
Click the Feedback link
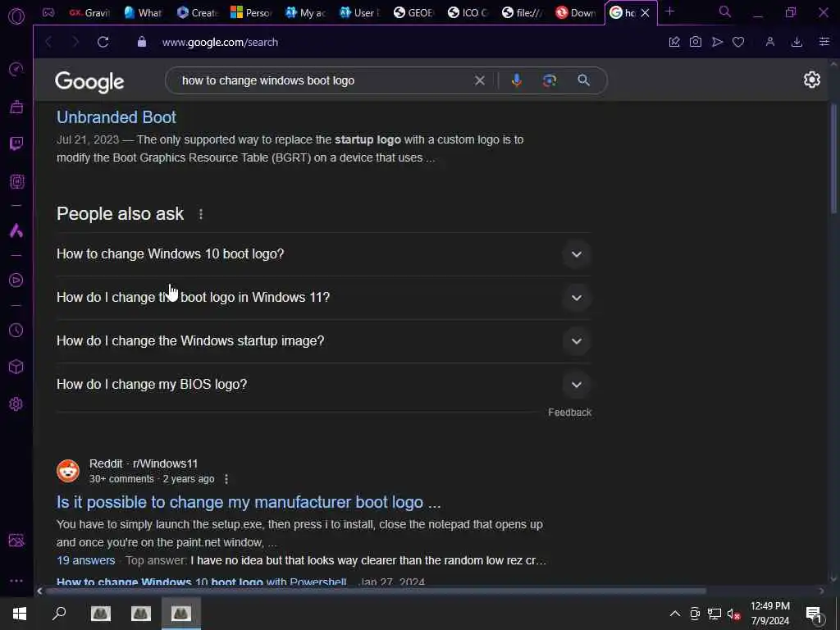tap(569, 413)
